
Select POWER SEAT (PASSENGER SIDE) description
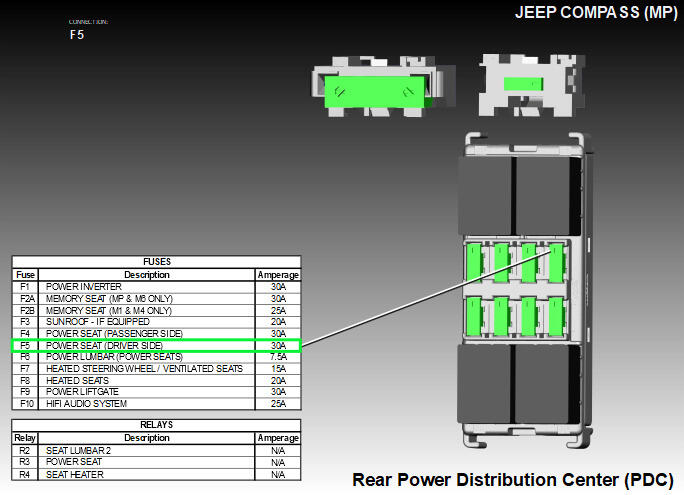click(114, 334)
